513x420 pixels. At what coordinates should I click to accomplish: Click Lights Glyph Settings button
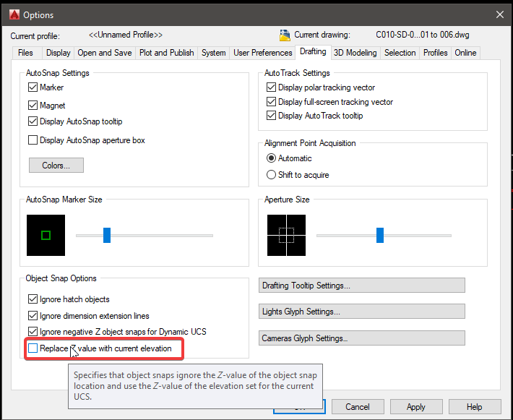tap(361, 312)
